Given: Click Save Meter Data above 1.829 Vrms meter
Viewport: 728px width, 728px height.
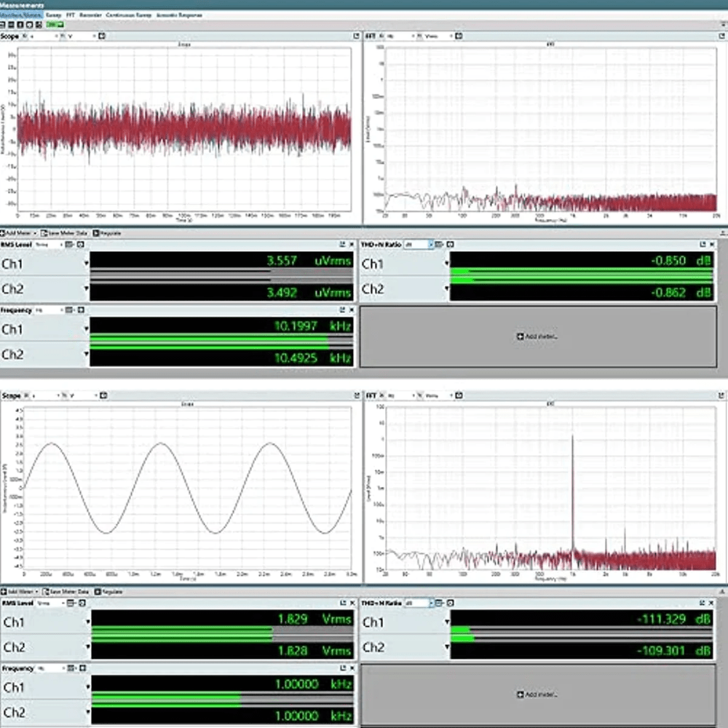Looking at the screenshot, I should tap(67, 592).
